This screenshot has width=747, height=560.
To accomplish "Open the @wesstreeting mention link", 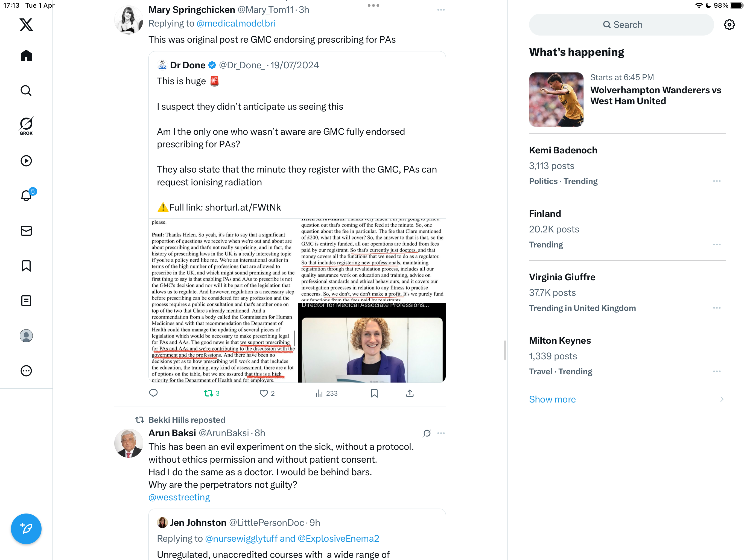I will click(x=179, y=497).
